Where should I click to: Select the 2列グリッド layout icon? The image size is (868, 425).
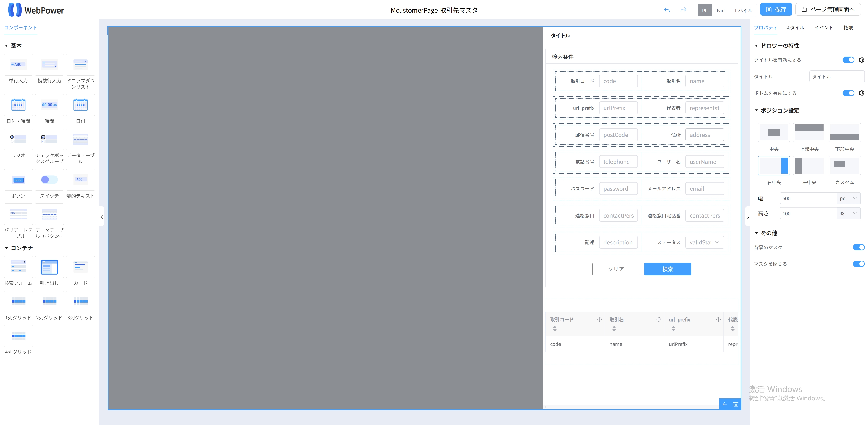(x=49, y=301)
